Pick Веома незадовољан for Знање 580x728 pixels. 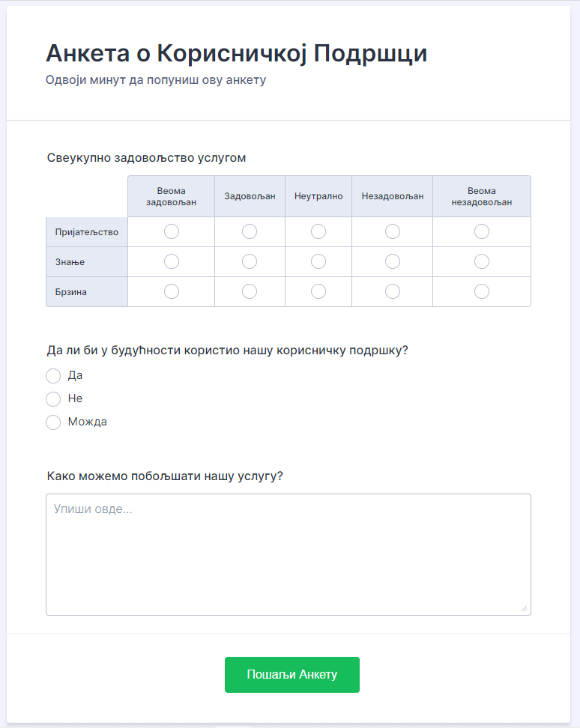click(482, 261)
